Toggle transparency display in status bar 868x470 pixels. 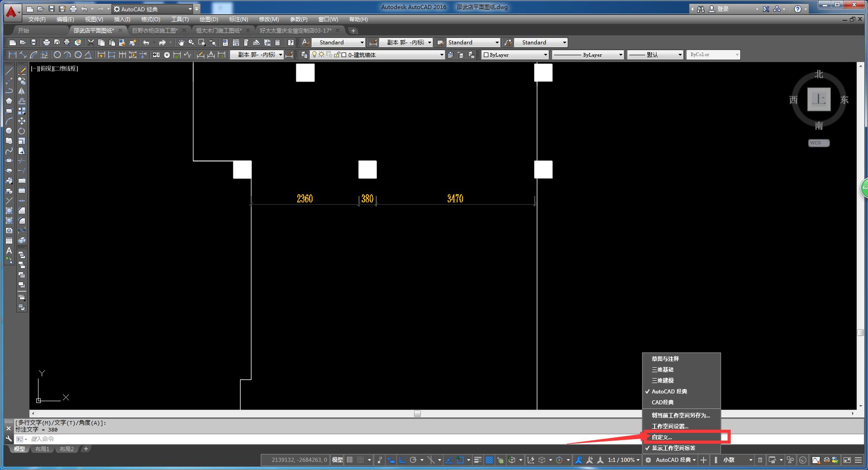(x=489, y=460)
